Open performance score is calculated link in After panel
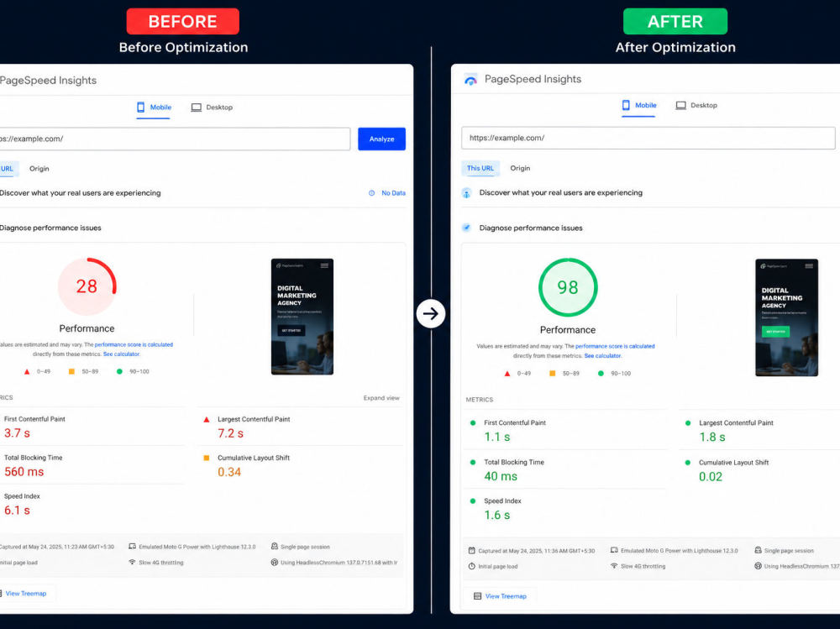Image resolution: width=840 pixels, height=629 pixels. [x=615, y=346]
